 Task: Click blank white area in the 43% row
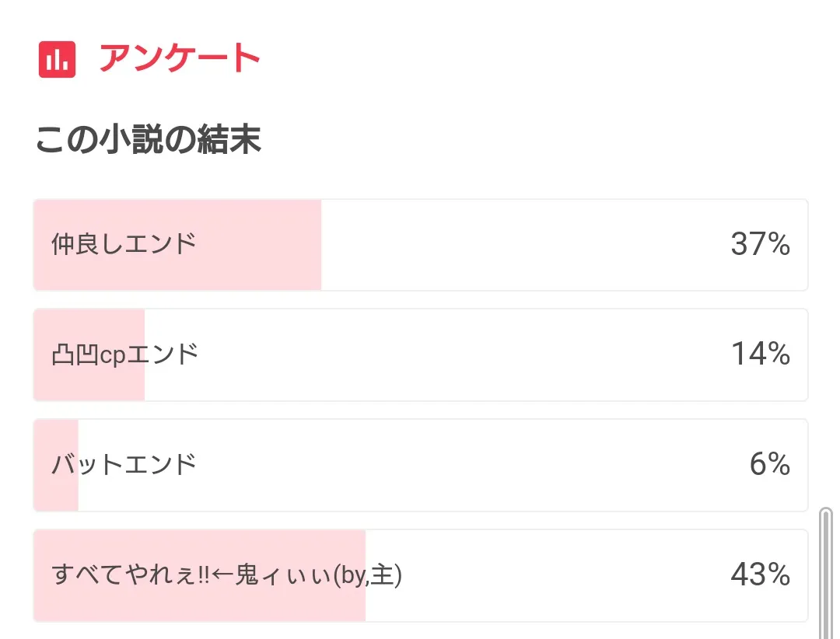click(544, 575)
